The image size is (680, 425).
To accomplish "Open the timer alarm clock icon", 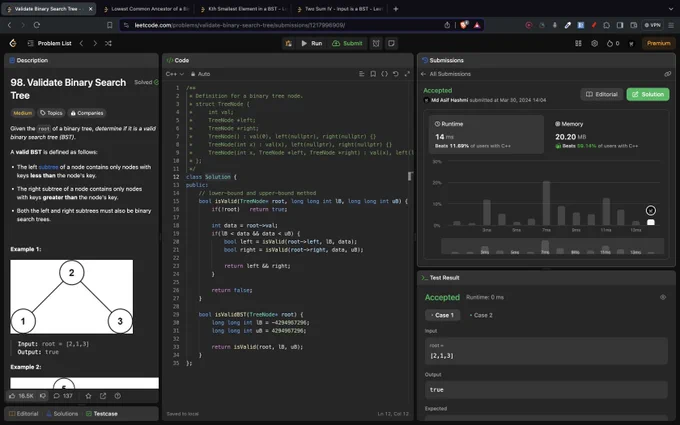I will tap(376, 43).
